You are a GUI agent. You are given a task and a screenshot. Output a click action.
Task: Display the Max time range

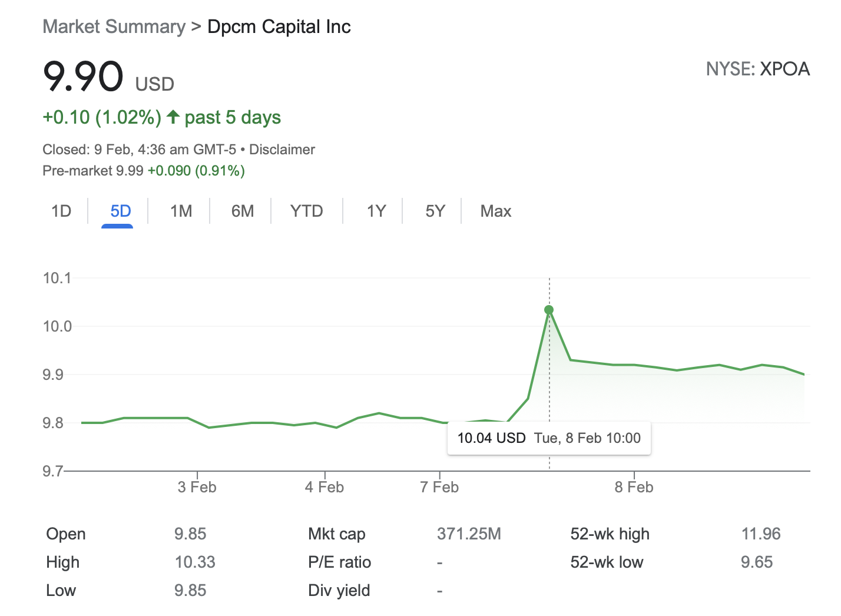click(495, 211)
